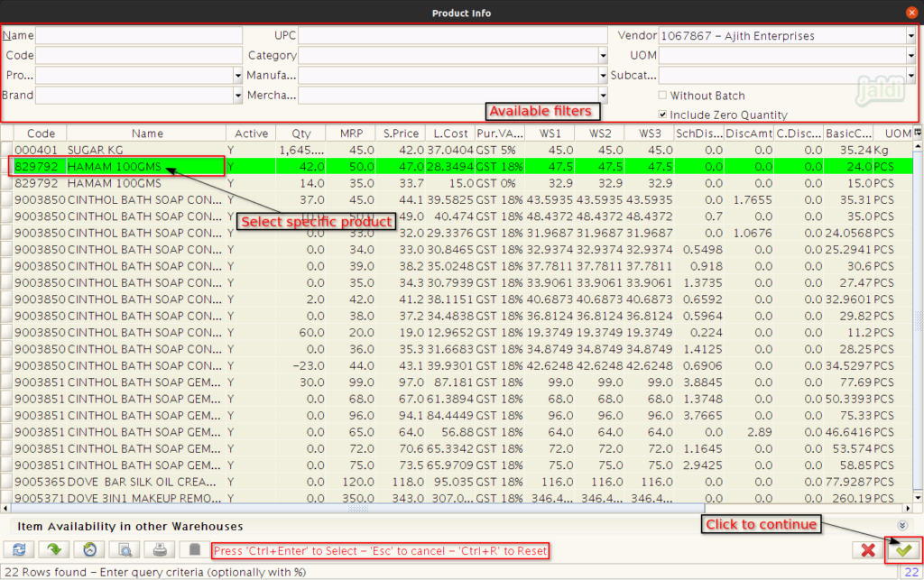
Task: Click the horizontal scrollbar right arrow
Action: click(x=908, y=508)
